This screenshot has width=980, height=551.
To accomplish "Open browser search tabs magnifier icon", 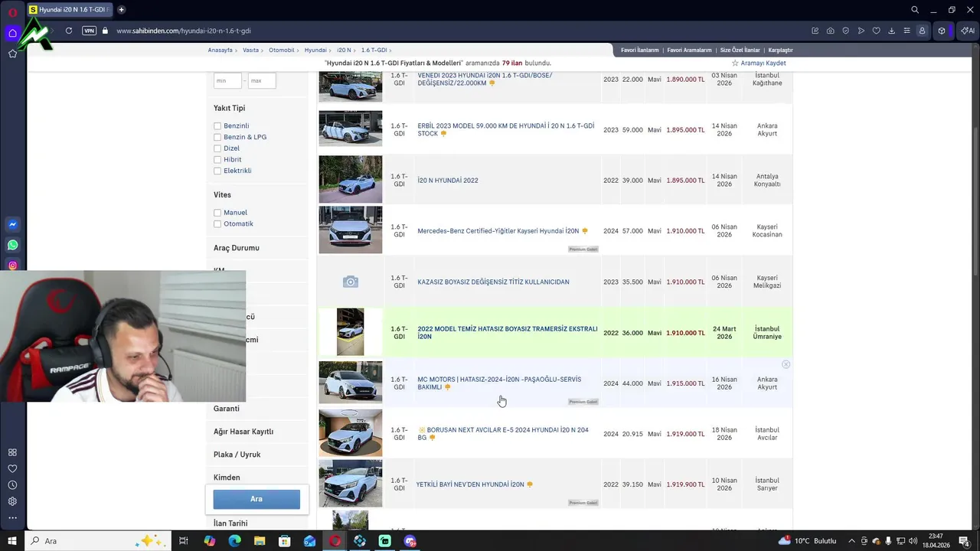I will 915,10.
